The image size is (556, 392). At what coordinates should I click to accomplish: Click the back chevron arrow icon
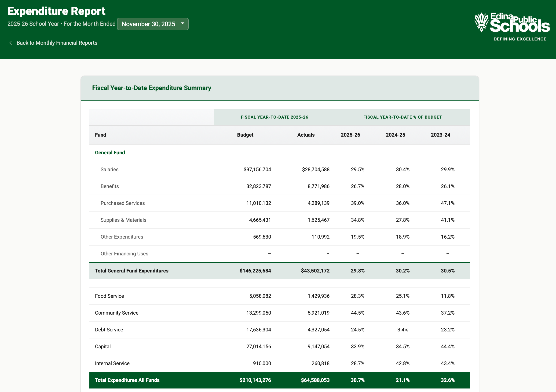pos(11,43)
